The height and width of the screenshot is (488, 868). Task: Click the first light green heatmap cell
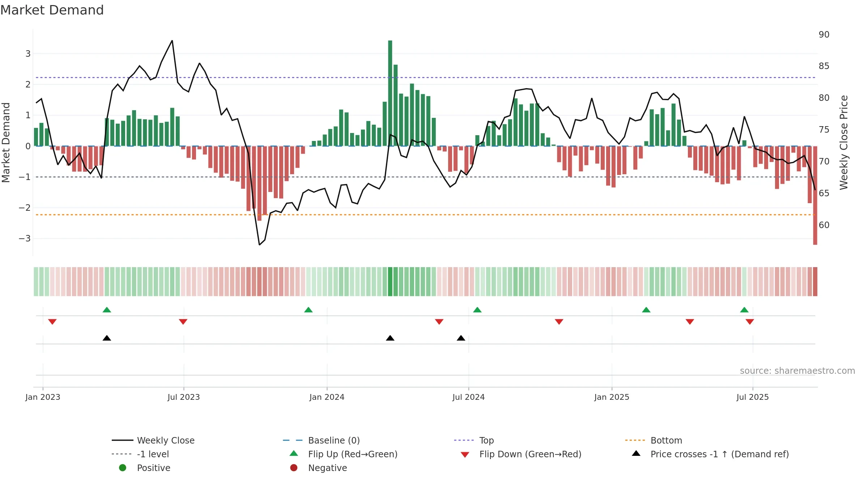point(36,282)
